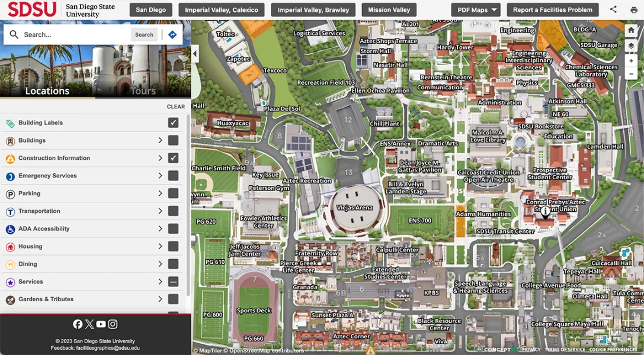Screen dimensions: 644x355
Task: Select the Tours tab
Action: (x=143, y=91)
